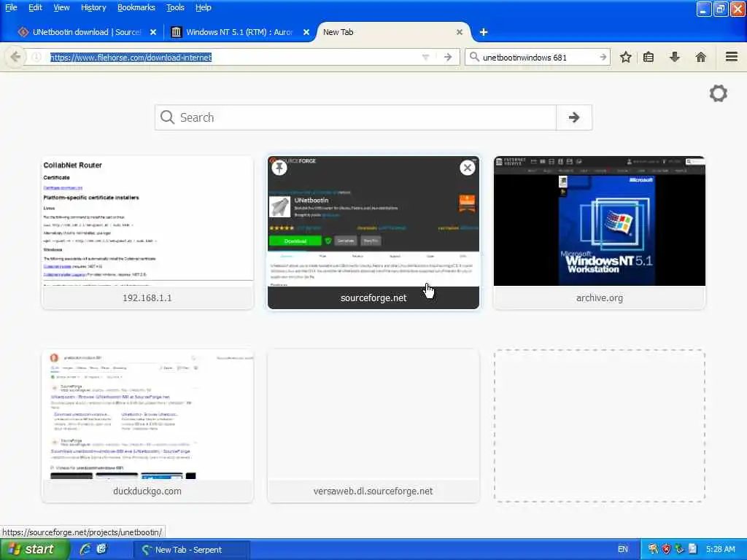Submit the page search arrow button
This screenshot has height=560, width=747.
pyautogui.click(x=574, y=117)
